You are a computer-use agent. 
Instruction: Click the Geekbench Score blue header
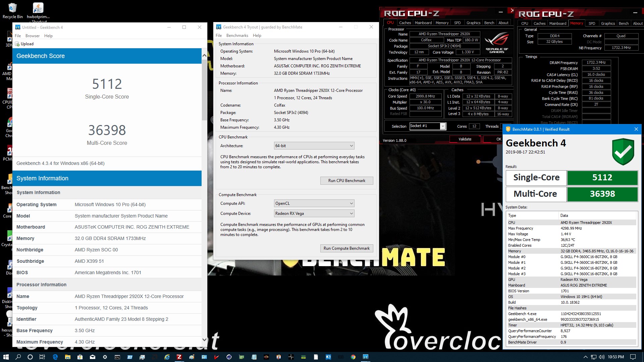(x=107, y=56)
